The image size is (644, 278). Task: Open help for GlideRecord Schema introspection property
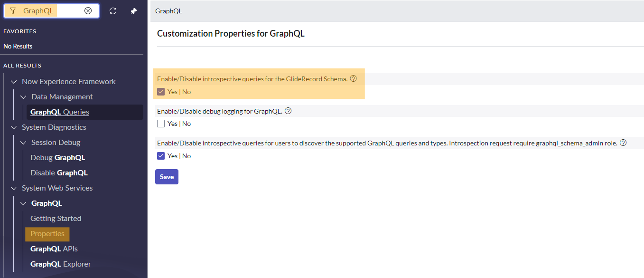[x=353, y=79]
